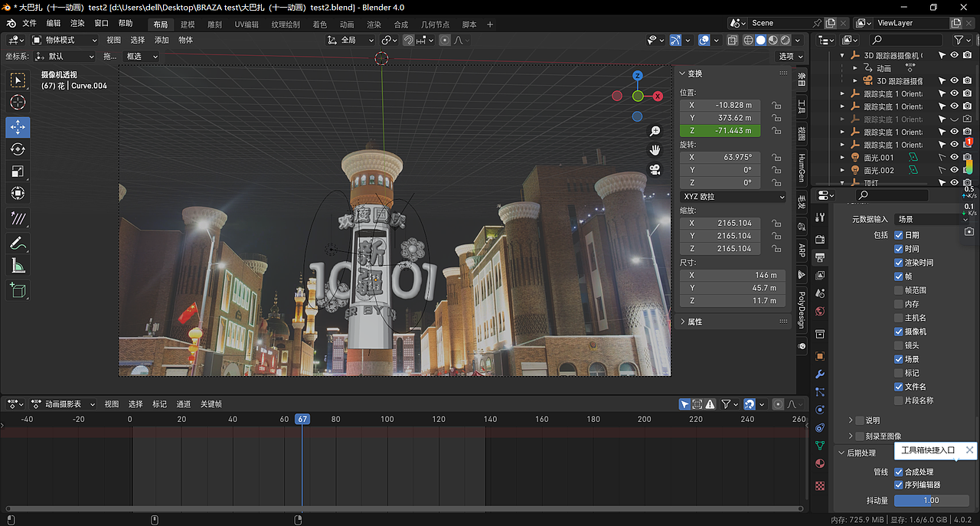Image resolution: width=980 pixels, height=526 pixels.
Task: Click the zoom magnifier viewport icon
Action: click(x=655, y=132)
